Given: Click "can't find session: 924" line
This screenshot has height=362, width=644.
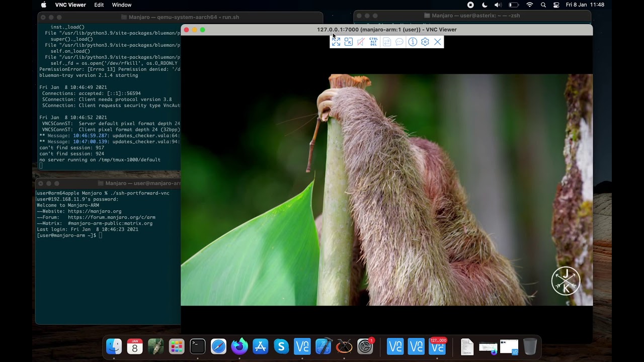Looking at the screenshot, I should [72, 154].
